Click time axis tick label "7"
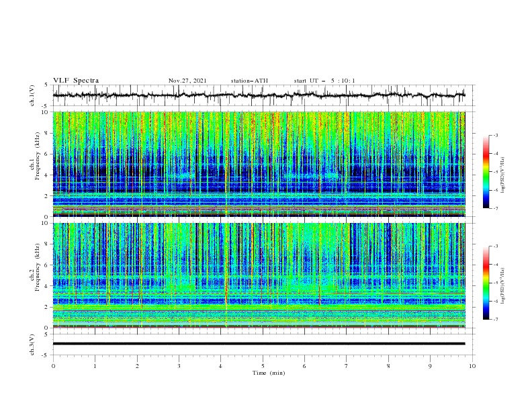 click(347, 366)
